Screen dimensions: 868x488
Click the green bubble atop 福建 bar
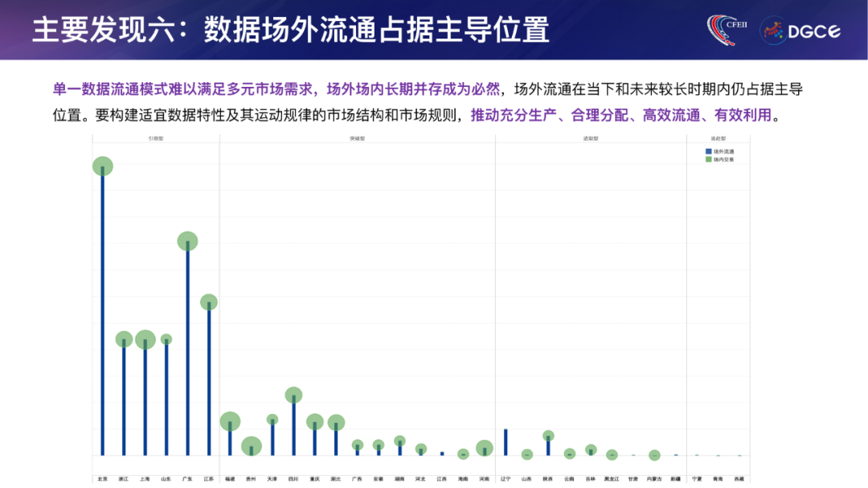[x=230, y=421]
